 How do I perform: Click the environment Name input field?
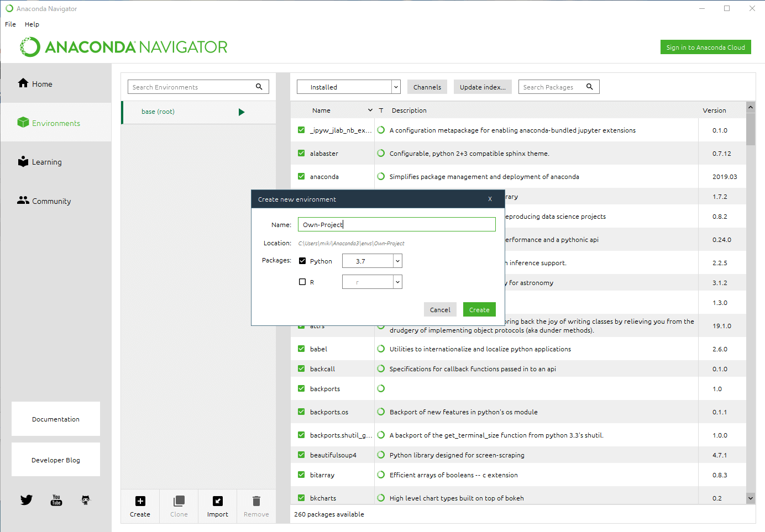click(397, 224)
